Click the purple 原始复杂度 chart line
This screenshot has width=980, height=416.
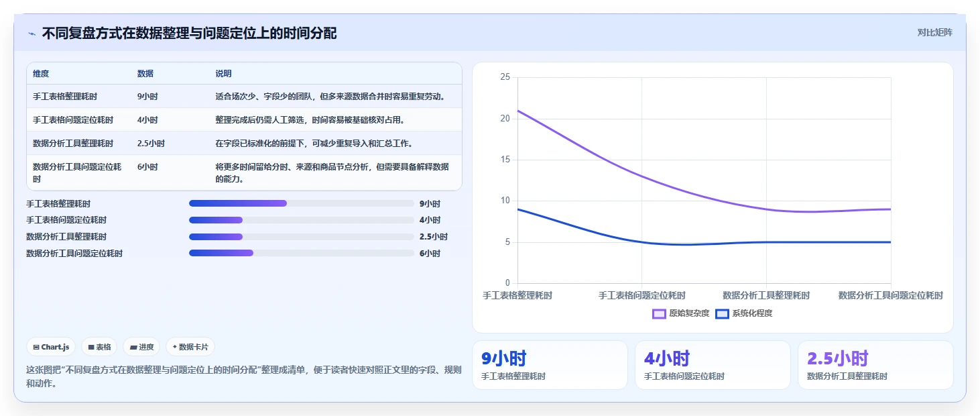(x=641, y=176)
